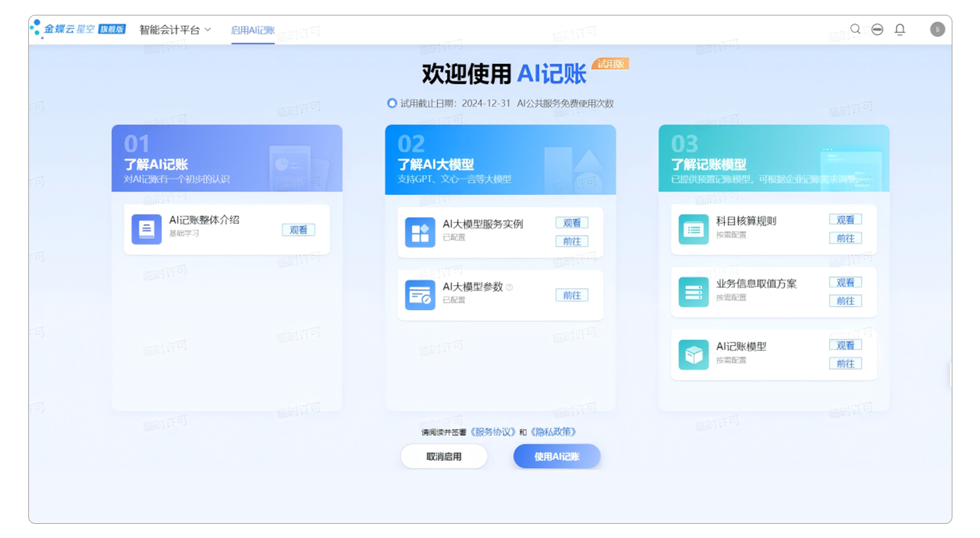
Task: Click 前往 for 科目核算规则
Action: coord(845,238)
